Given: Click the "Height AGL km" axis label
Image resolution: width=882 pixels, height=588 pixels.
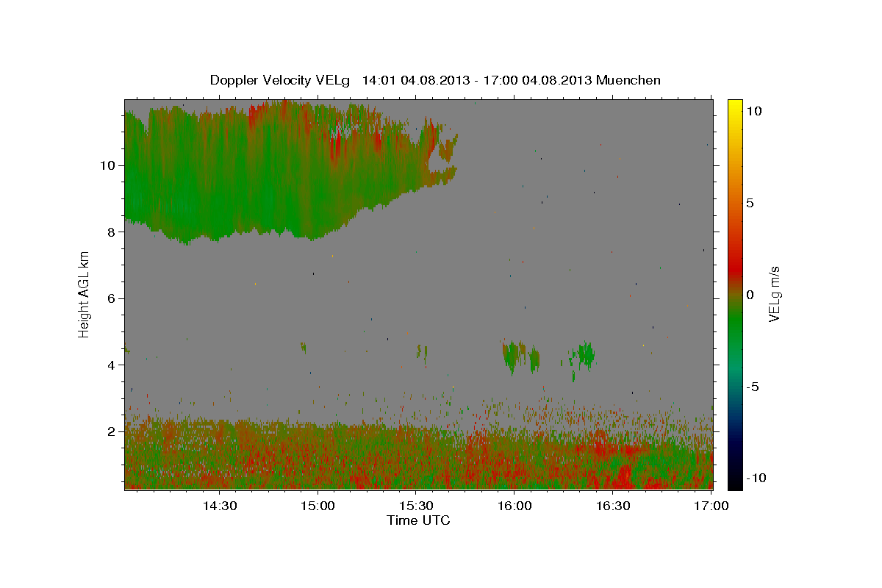Looking at the screenshot, I should pyautogui.click(x=85, y=295).
